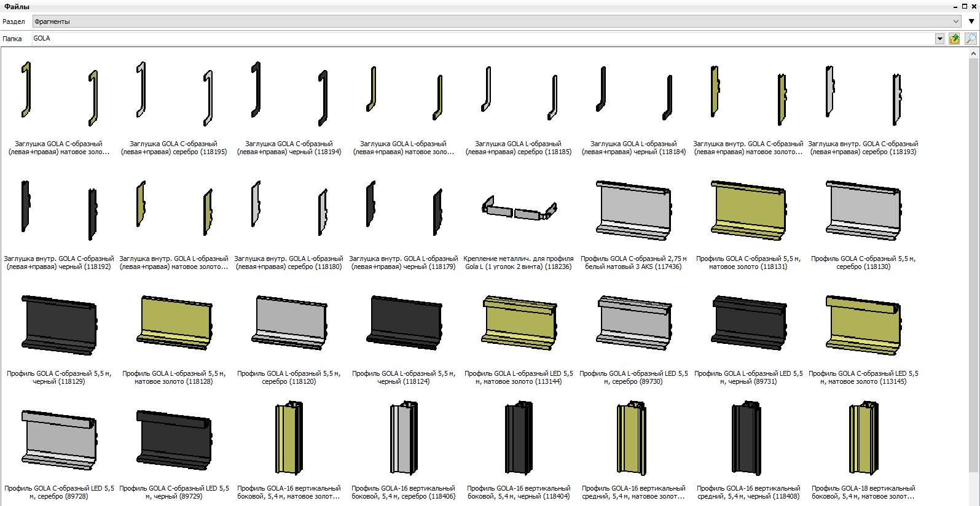
Task: Select the 2,75 м white matte profile (117436) thumbnail
Action: (x=633, y=211)
